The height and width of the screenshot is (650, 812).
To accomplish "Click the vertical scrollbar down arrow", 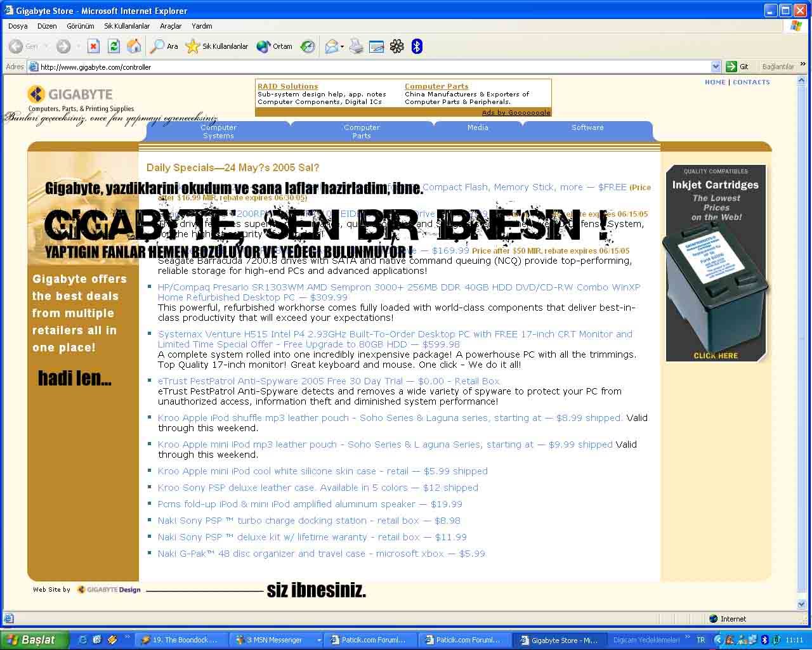I will 802,604.
